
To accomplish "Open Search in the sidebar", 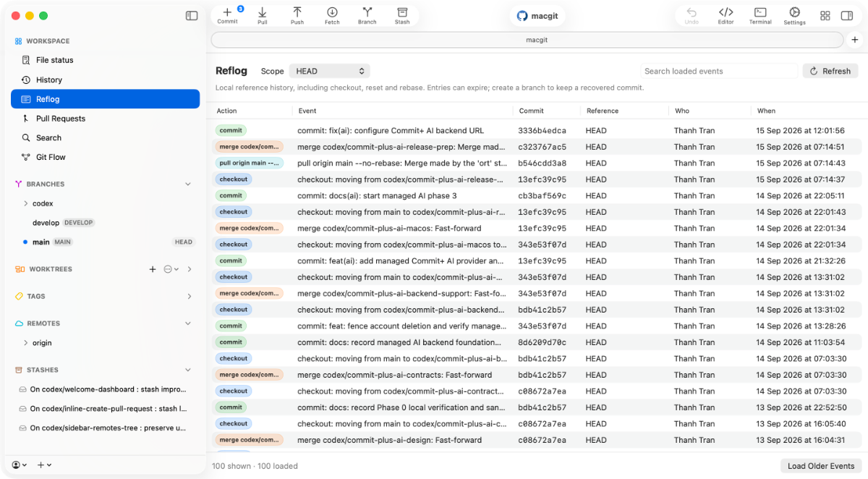I will point(105,137).
